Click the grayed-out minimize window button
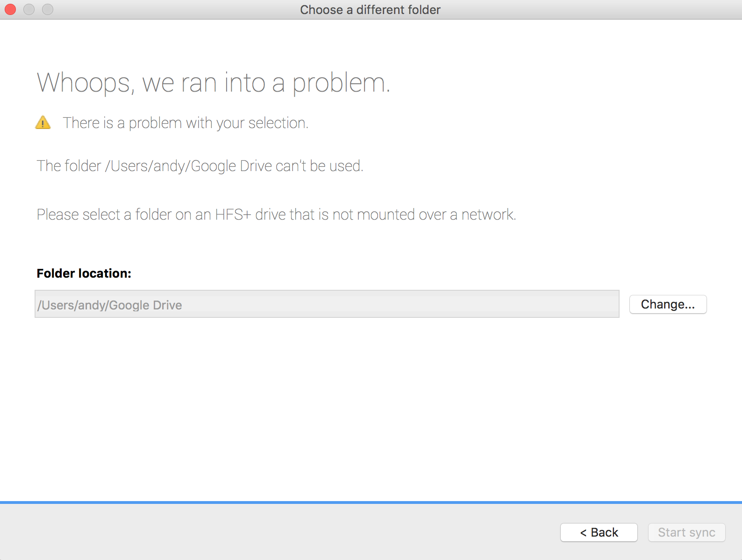 pyautogui.click(x=29, y=9)
